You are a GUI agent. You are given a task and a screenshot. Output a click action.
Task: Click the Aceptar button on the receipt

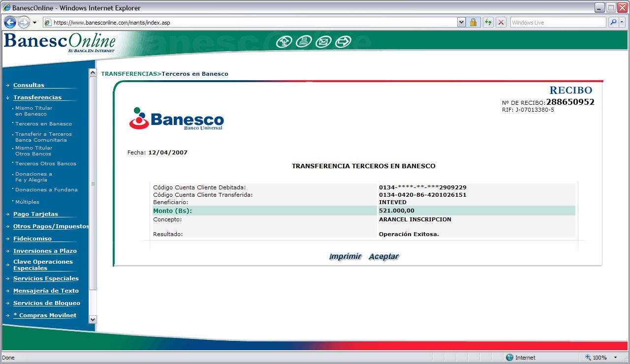(384, 256)
